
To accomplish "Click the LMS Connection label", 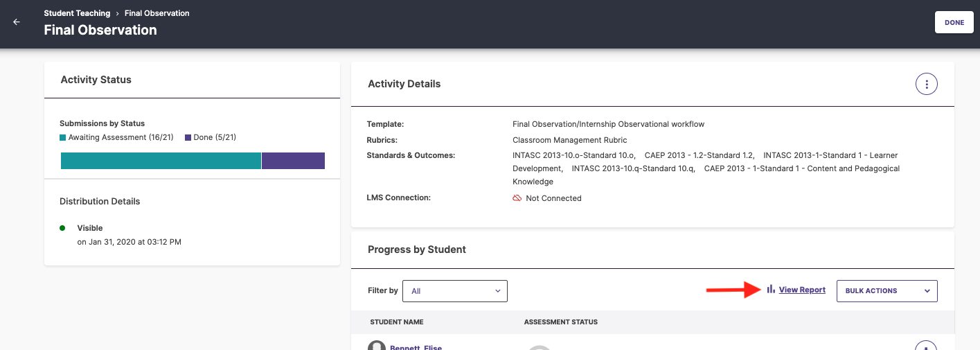I will tap(398, 198).
